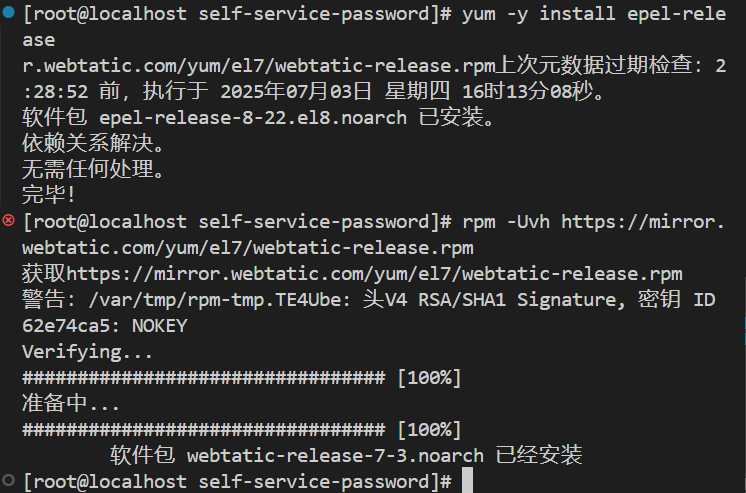Click the webtatic-release-7-3.noarch package name
The image size is (746, 493).
[x=335, y=456]
